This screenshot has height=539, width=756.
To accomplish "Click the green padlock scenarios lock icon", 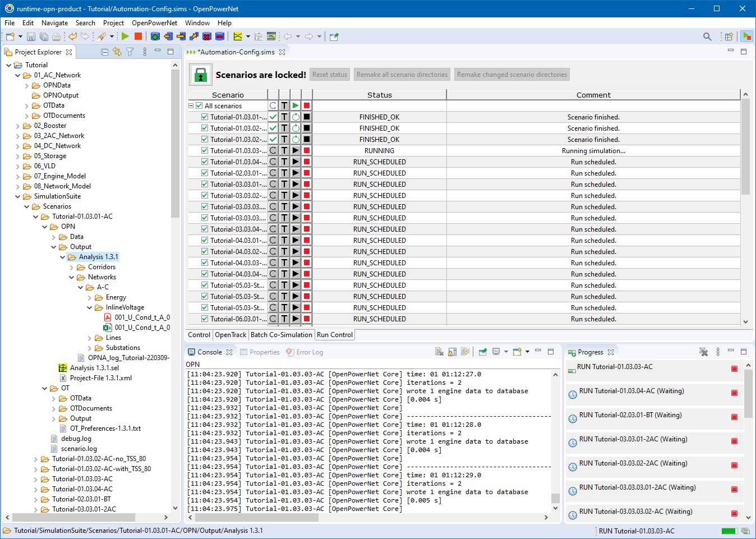I will (200, 75).
